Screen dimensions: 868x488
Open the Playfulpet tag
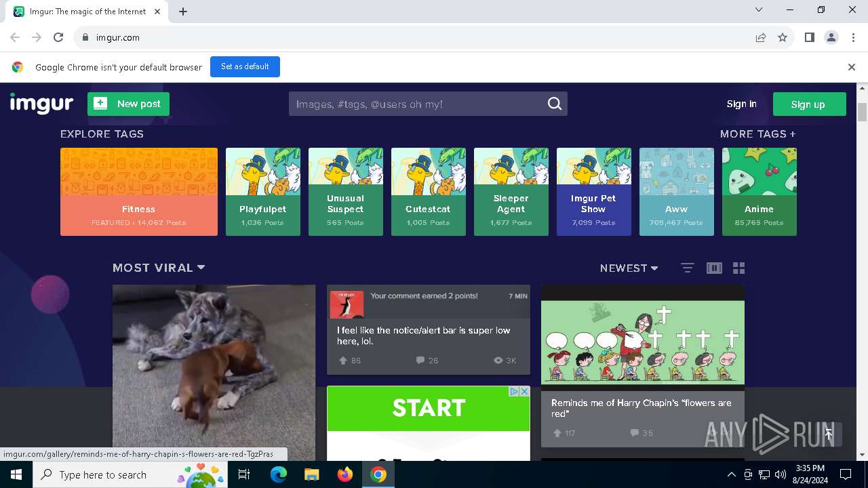[263, 192]
